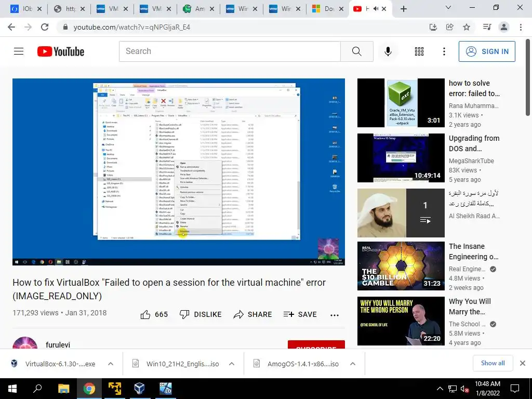The image size is (532, 399).
Task: Share this page from address bar
Action: coord(450,27)
